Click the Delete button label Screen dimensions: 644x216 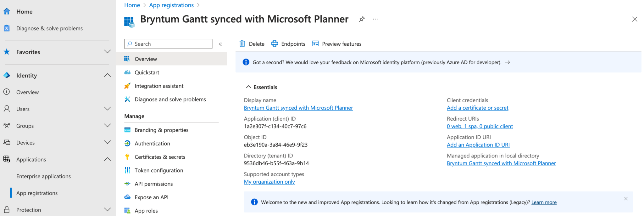[x=257, y=44]
